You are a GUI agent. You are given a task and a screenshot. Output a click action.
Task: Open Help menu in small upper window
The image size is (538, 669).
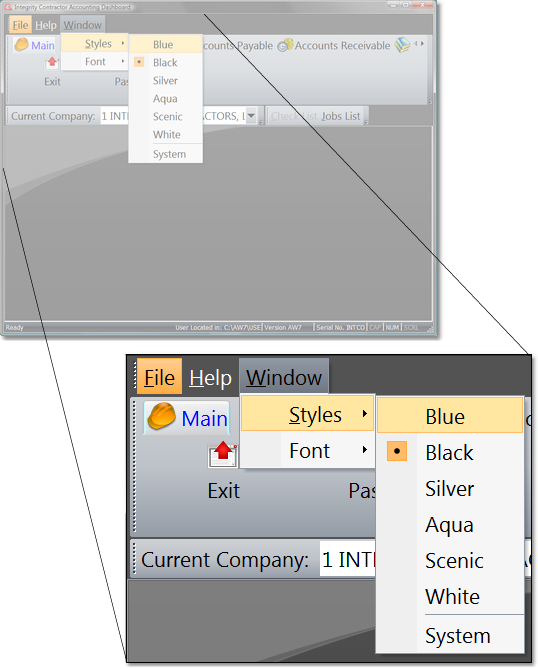click(46, 25)
